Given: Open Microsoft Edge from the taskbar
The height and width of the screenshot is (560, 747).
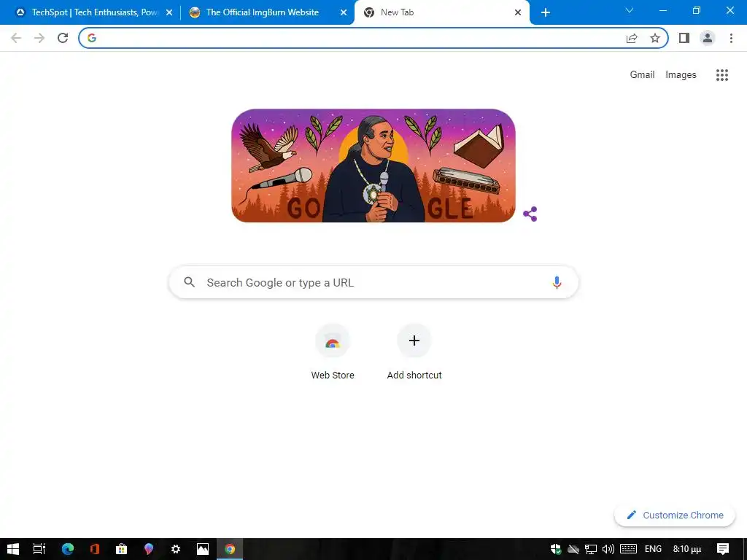Looking at the screenshot, I should [x=68, y=549].
